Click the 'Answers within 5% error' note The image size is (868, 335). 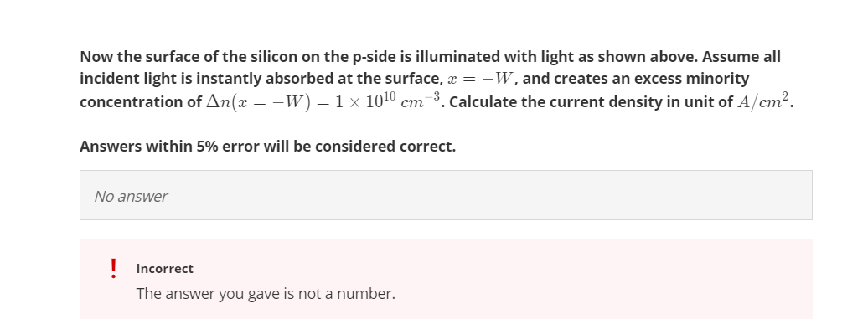pos(267,147)
